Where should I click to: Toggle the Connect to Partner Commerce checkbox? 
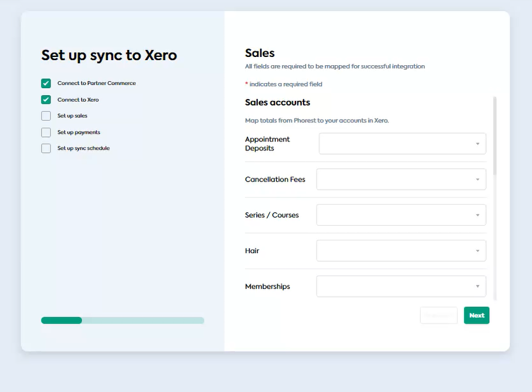46,83
